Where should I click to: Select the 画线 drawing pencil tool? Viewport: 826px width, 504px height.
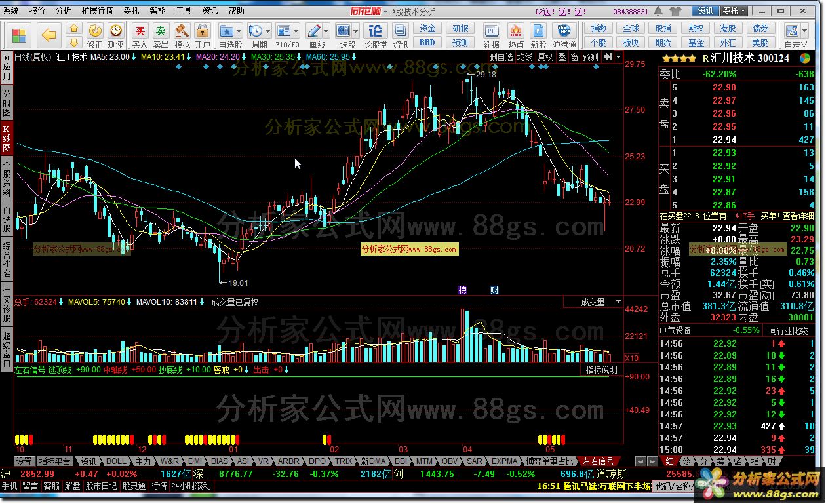pos(314,30)
